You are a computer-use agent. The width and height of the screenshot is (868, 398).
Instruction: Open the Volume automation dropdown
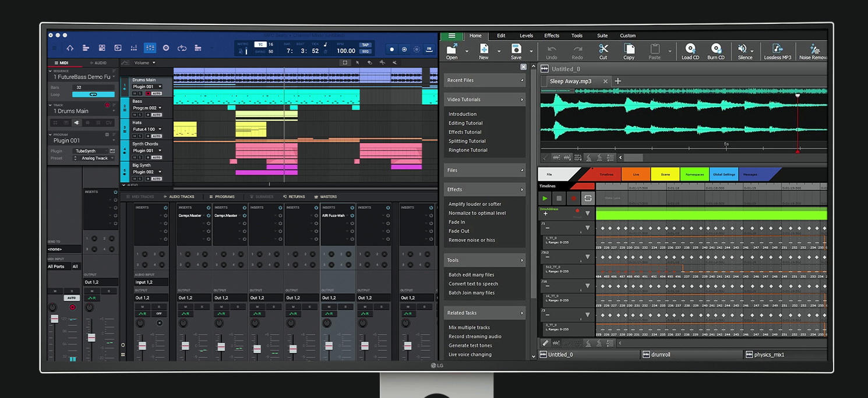pos(144,63)
